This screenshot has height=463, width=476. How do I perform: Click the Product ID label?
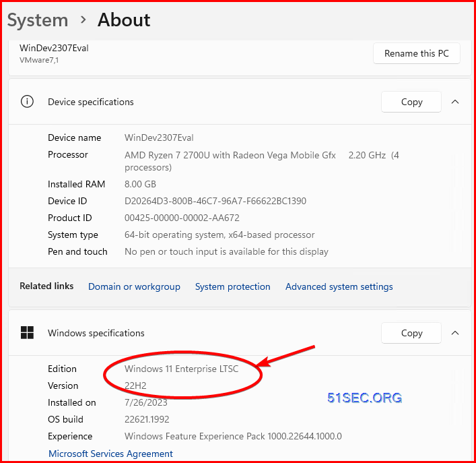coord(69,218)
